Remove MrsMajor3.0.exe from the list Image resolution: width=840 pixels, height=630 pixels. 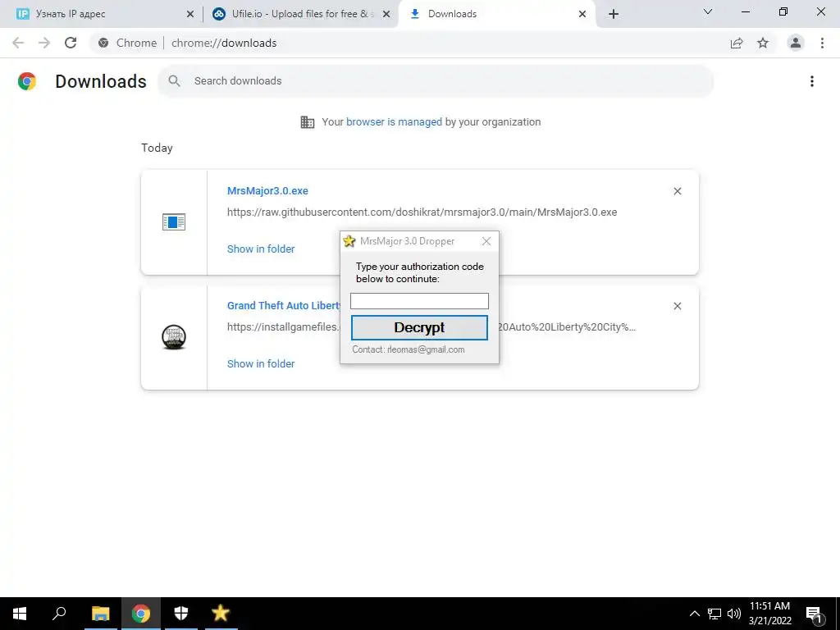(x=677, y=191)
